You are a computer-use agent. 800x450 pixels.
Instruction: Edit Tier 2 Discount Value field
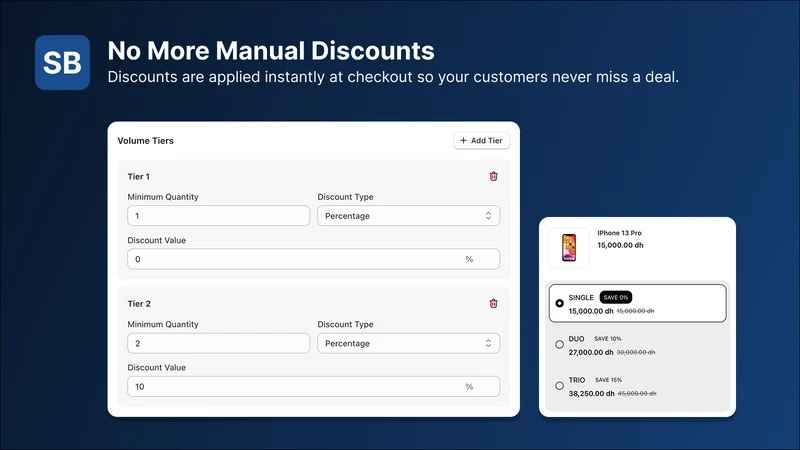(x=313, y=387)
